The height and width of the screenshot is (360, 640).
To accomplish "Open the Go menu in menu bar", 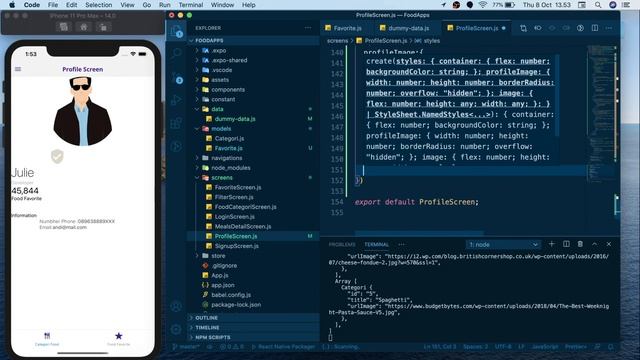I will pyautogui.click(x=147, y=5).
